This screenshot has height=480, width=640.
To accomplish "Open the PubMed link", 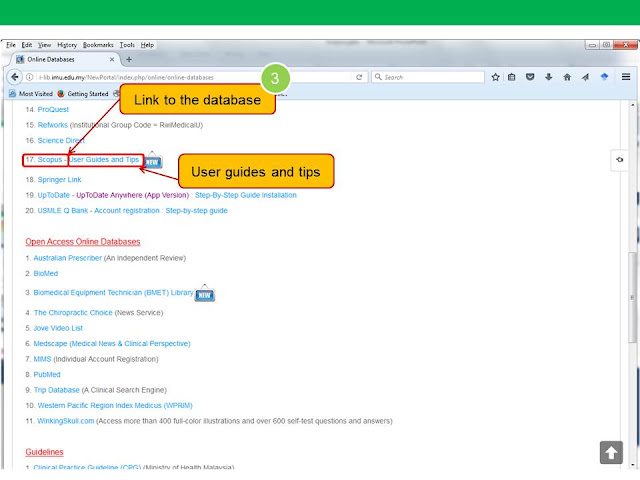I will coord(47,375).
